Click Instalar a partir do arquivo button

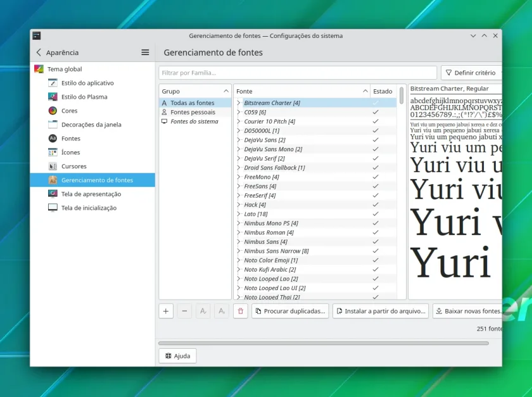point(381,311)
